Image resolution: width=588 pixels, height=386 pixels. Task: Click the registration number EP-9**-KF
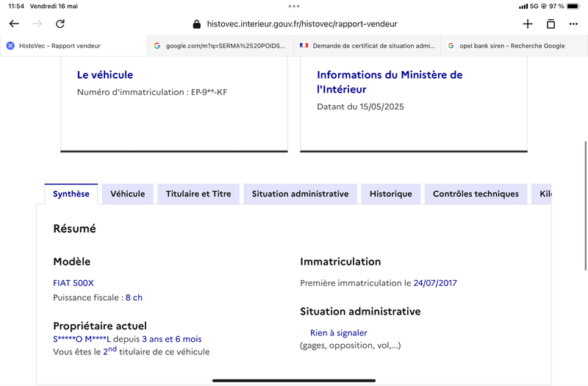click(209, 92)
